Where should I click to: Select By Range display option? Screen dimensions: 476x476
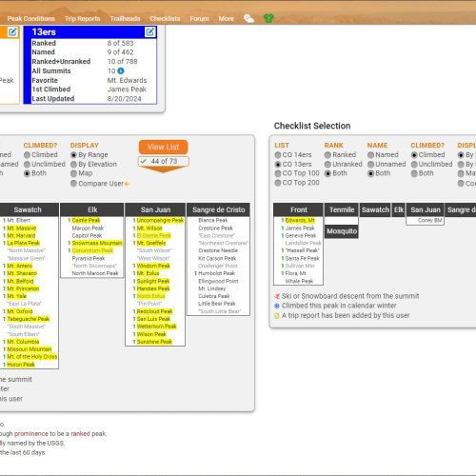tap(73, 155)
